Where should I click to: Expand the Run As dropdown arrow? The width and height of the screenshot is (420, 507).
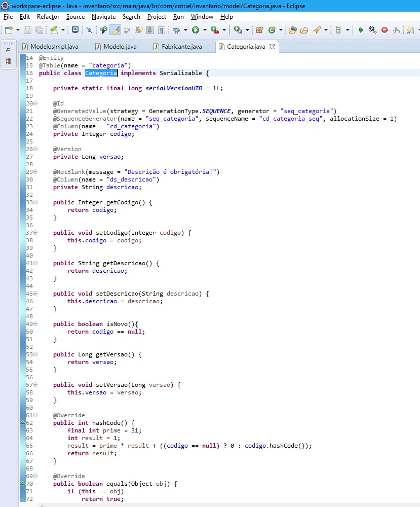[x=205, y=30]
